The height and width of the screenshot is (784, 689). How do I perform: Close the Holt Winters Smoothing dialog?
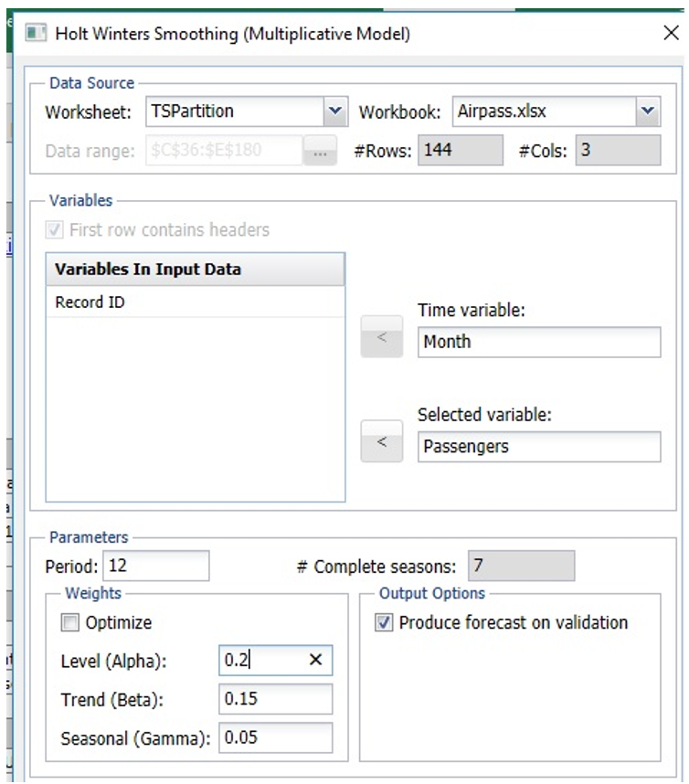click(671, 33)
